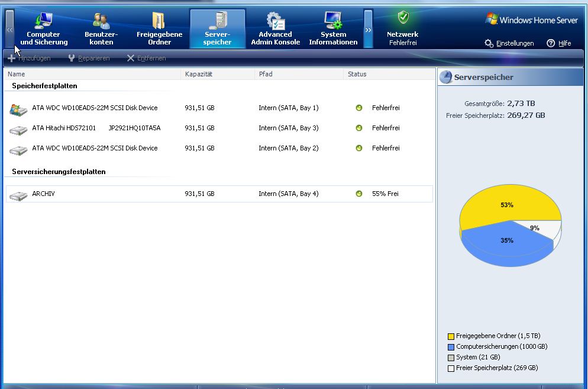The height and width of the screenshot is (389, 588).
Task: Click the Entfernen X icon
Action: pyautogui.click(x=131, y=58)
